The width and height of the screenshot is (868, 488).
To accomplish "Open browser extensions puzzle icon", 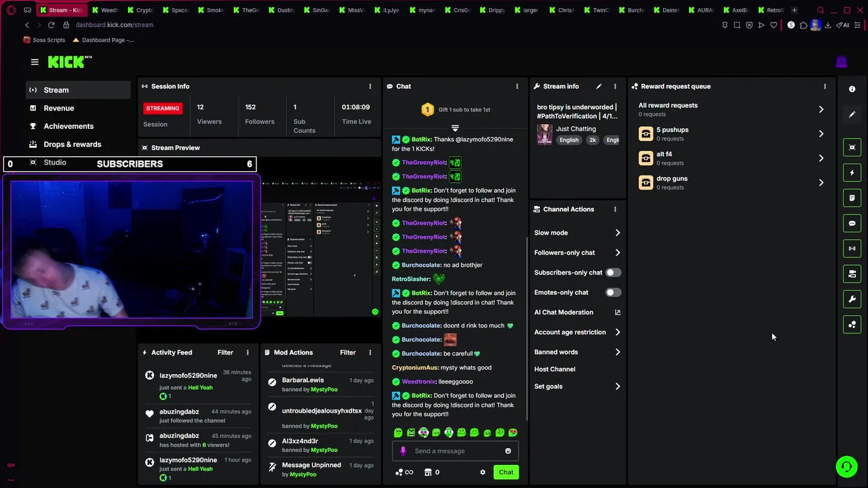I will point(804,25).
